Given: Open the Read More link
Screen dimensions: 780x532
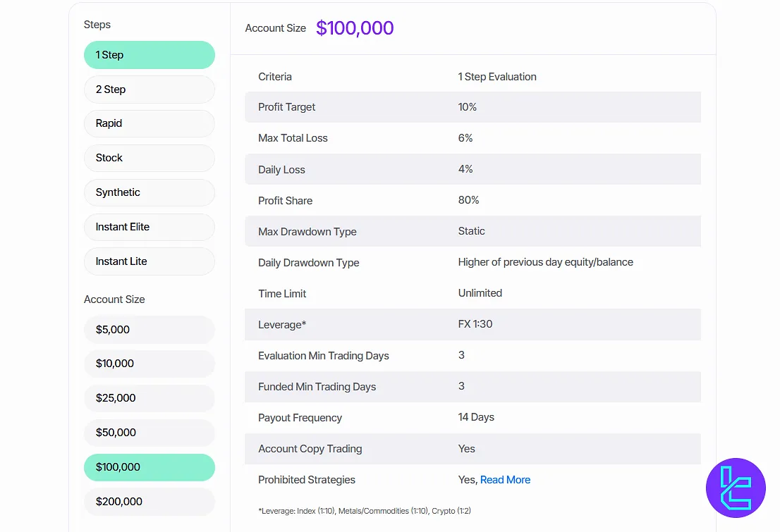Looking at the screenshot, I should 505,480.
